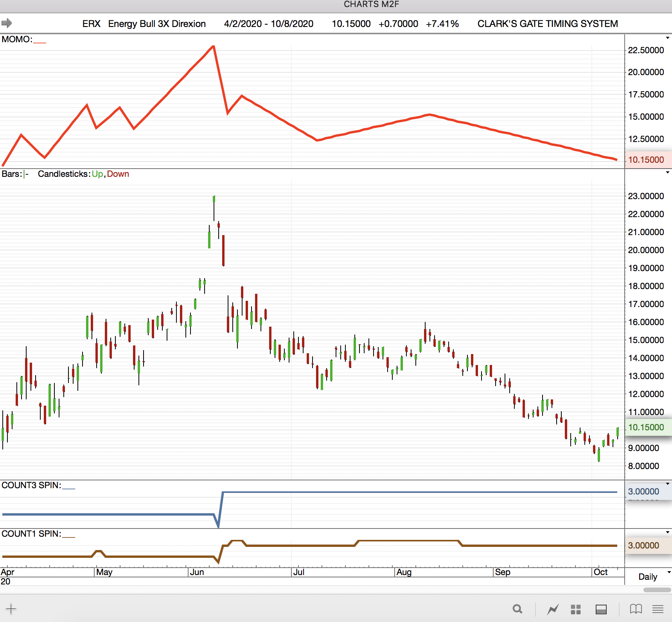The width and height of the screenshot is (672, 622).
Task: Click the plus icon in bottom bar
Action: [11, 609]
